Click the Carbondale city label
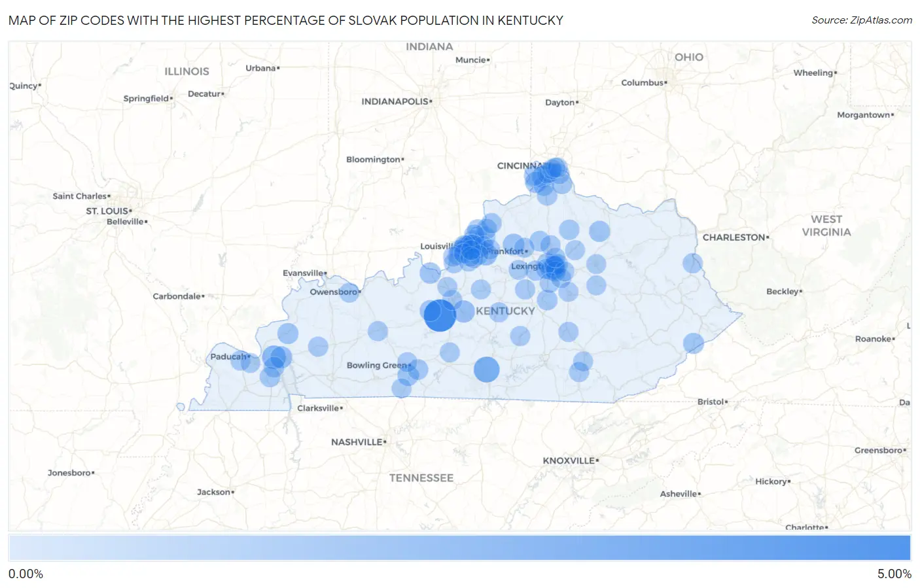 pos(177,296)
